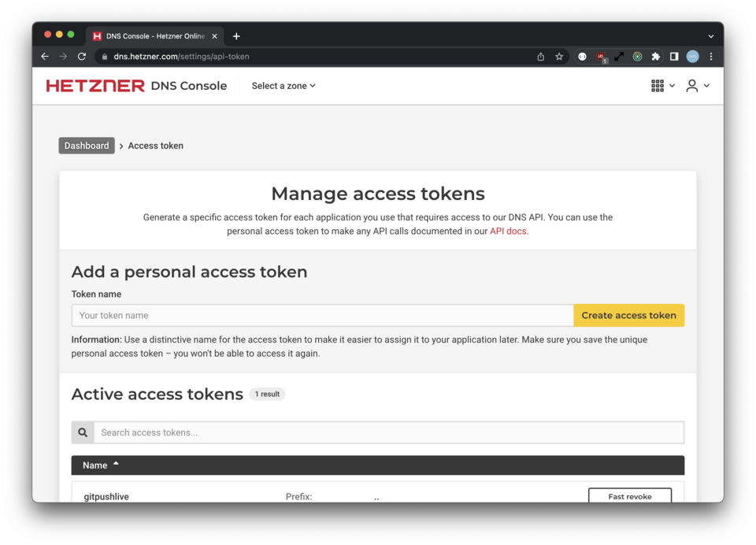Click the diagonal arrows extension icon
This screenshot has height=545, width=756.
[619, 57]
